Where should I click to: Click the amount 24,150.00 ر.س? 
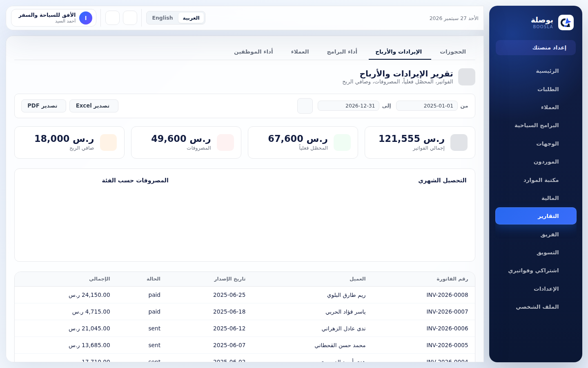coord(89,295)
